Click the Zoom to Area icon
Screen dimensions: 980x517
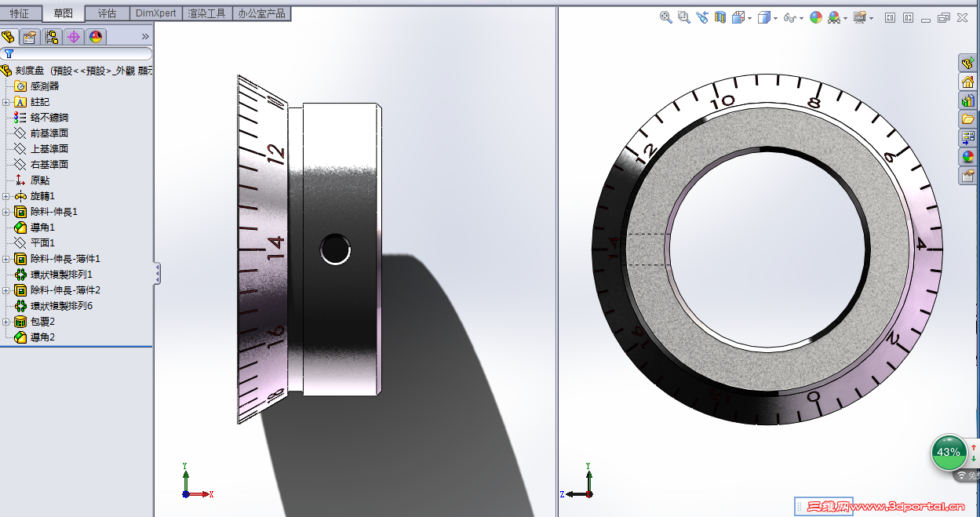(683, 17)
